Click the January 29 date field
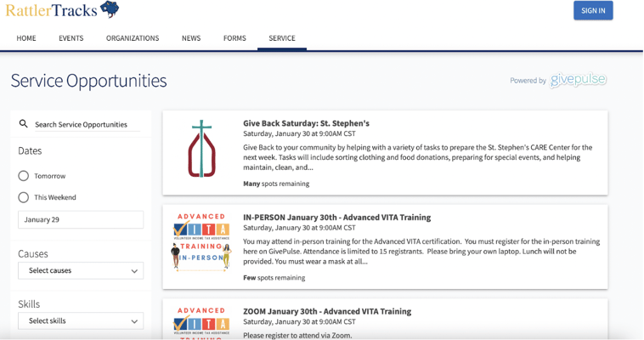Viewport: 644px width, 340px height. point(81,219)
